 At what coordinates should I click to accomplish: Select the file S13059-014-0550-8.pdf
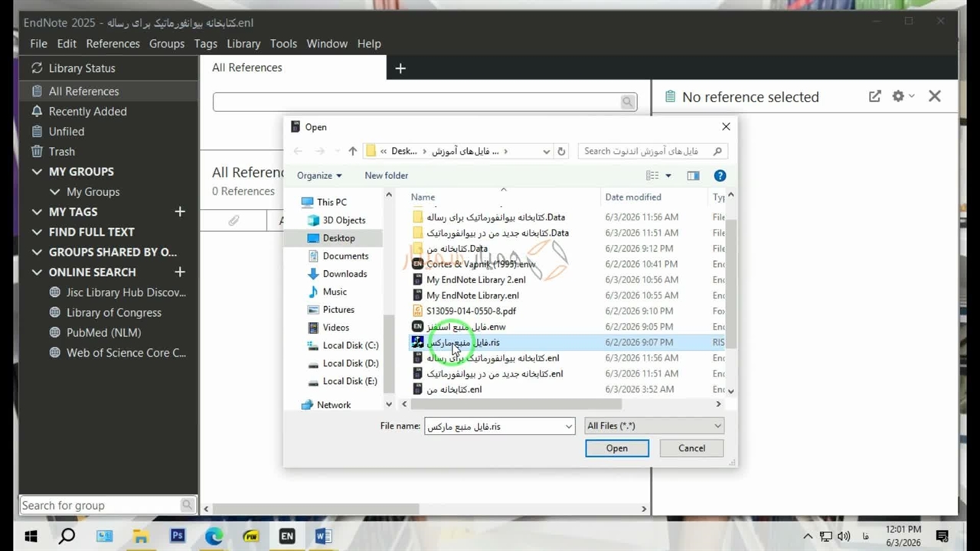click(x=471, y=311)
